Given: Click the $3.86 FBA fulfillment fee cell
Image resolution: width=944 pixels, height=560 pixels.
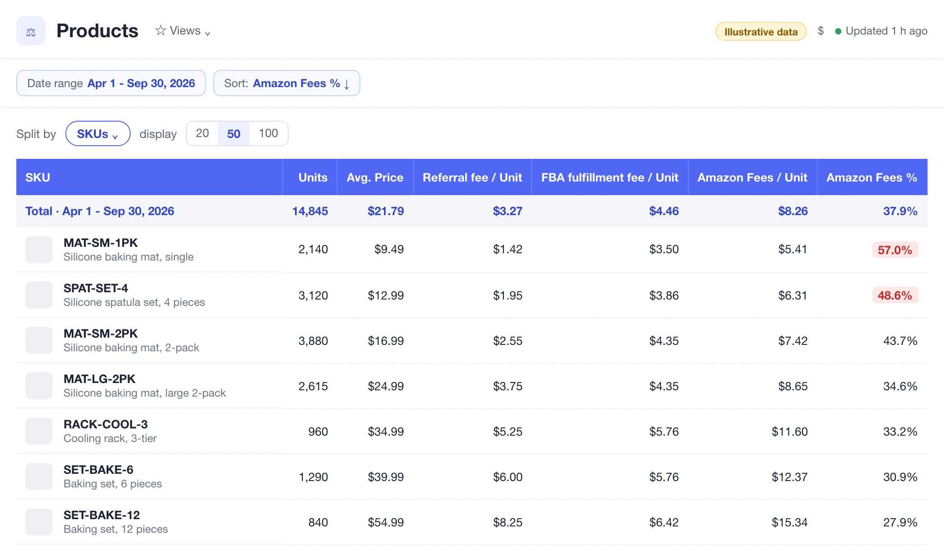Looking at the screenshot, I should tap(664, 295).
